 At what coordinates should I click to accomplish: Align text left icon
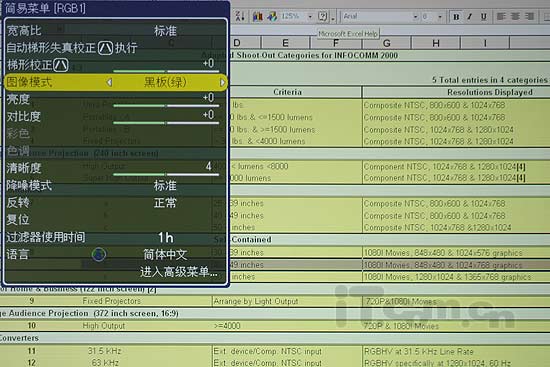(501, 16)
